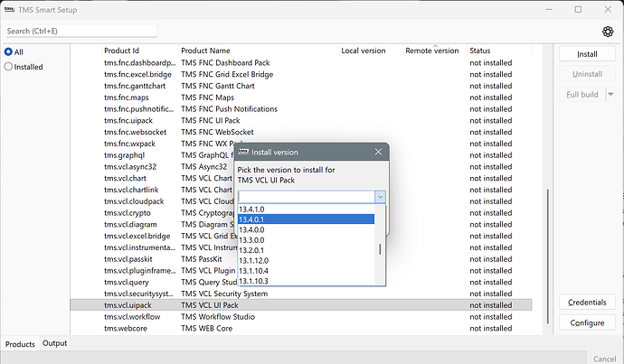Sort by Product Id column header
The height and width of the screenshot is (364, 624).
pyautogui.click(x=140, y=51)
